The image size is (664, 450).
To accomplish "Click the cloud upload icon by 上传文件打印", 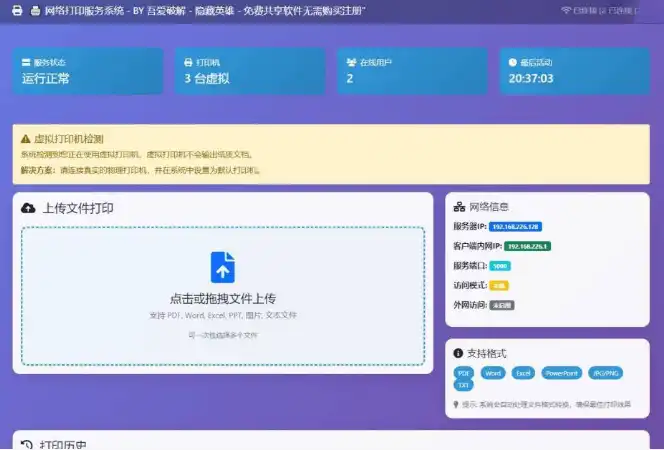I will (28, 208).
